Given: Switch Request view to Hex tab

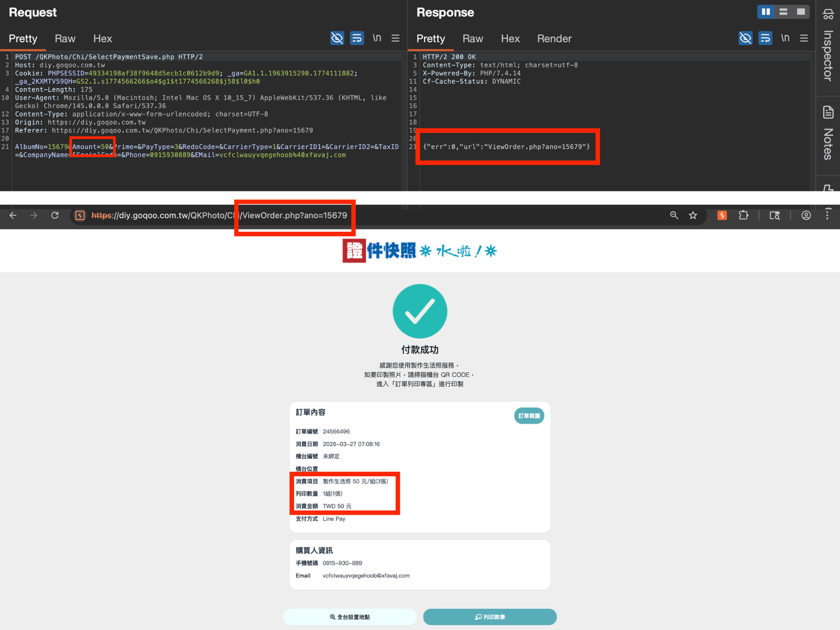Looking at the screenshot, I should click(x=103, y=39).
